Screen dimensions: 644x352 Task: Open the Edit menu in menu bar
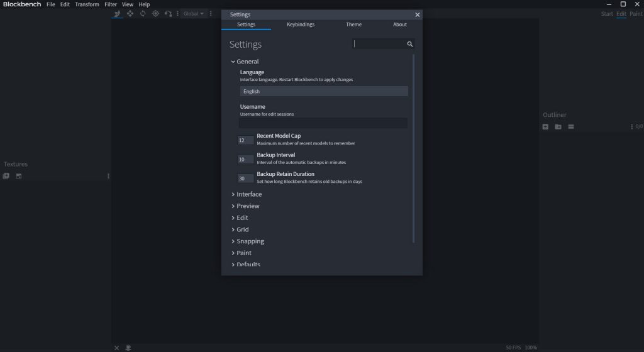[65, 4]
